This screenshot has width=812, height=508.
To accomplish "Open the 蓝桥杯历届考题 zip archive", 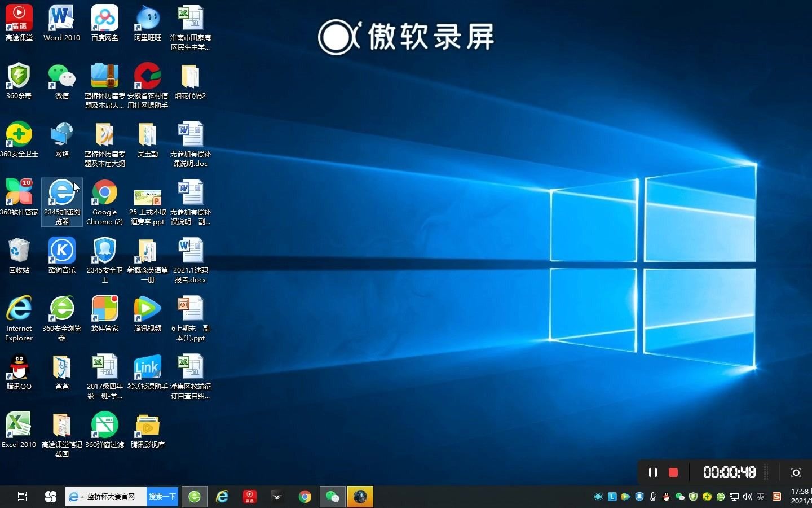I will pyautogui.click(x=105, y=86).
